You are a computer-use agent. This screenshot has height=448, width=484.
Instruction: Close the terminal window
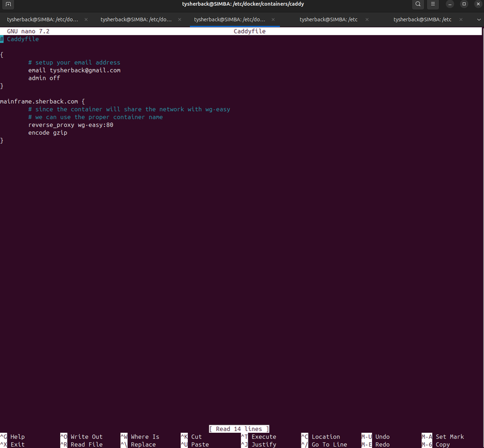pos(478,4)
